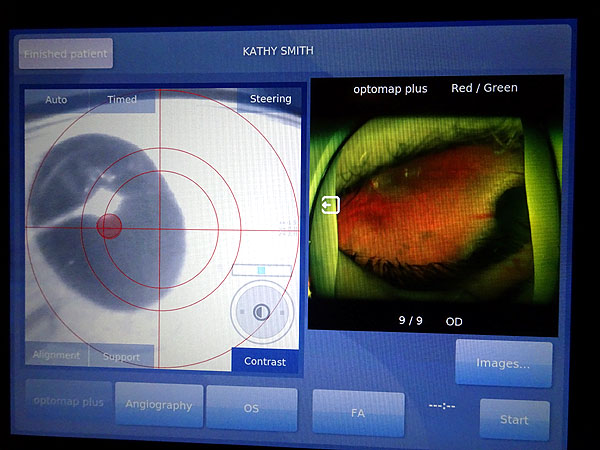Choose the Angiography mode button
The width and height of the screenshot is (600, 450).
click(x=159, y=405)
